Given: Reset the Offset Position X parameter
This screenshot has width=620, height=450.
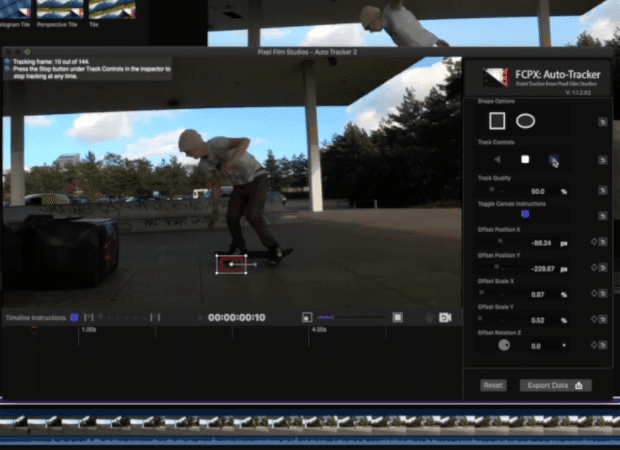Looking at the screenshot, I should (602, 242).
